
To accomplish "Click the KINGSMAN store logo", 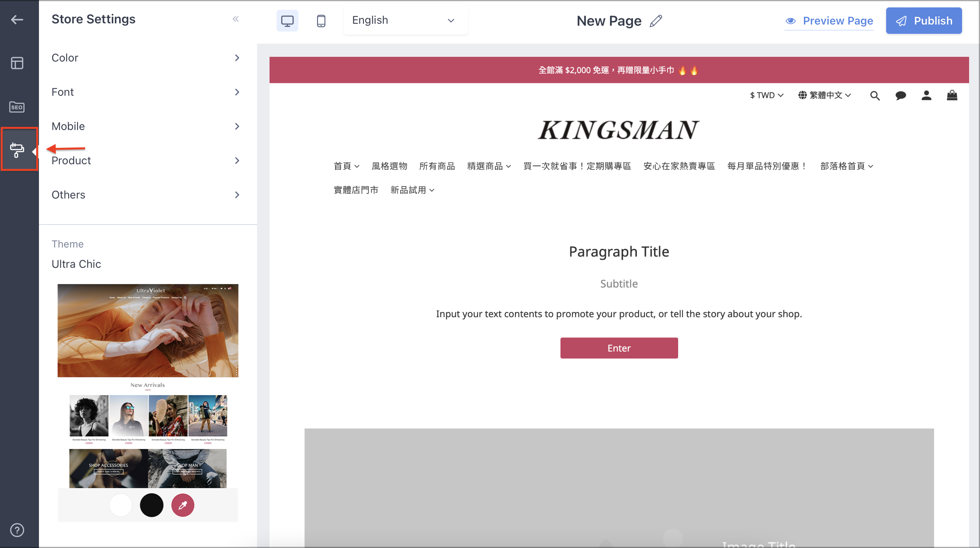I will 619,130.
